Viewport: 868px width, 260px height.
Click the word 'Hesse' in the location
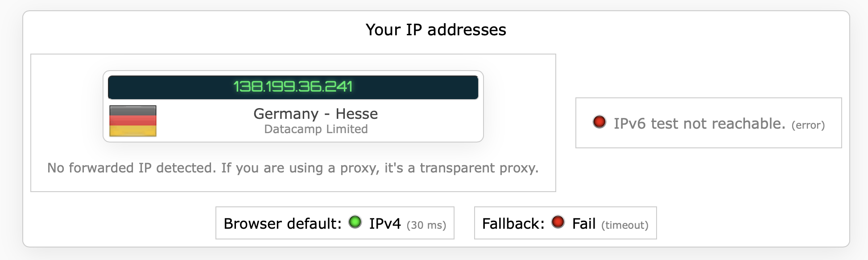(x=356, y=114)
